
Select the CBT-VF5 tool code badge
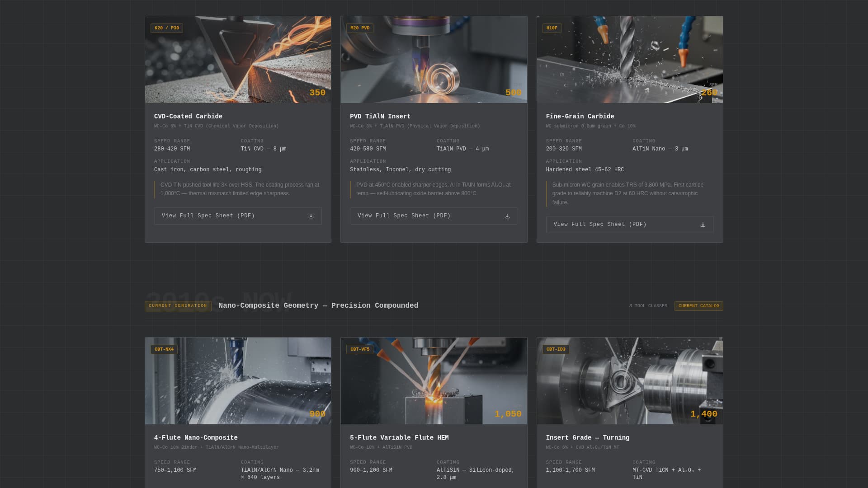point(360,349)
